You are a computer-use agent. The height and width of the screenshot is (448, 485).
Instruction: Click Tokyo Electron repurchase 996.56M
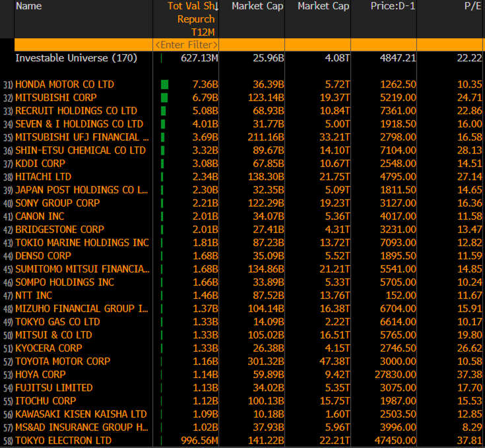tap(199, 440)
